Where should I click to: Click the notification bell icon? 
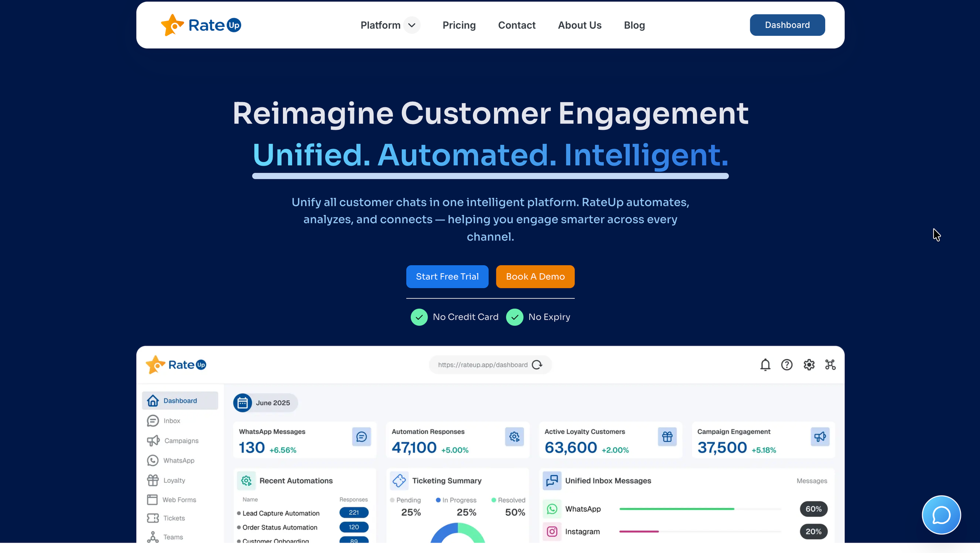pos(765,365)
